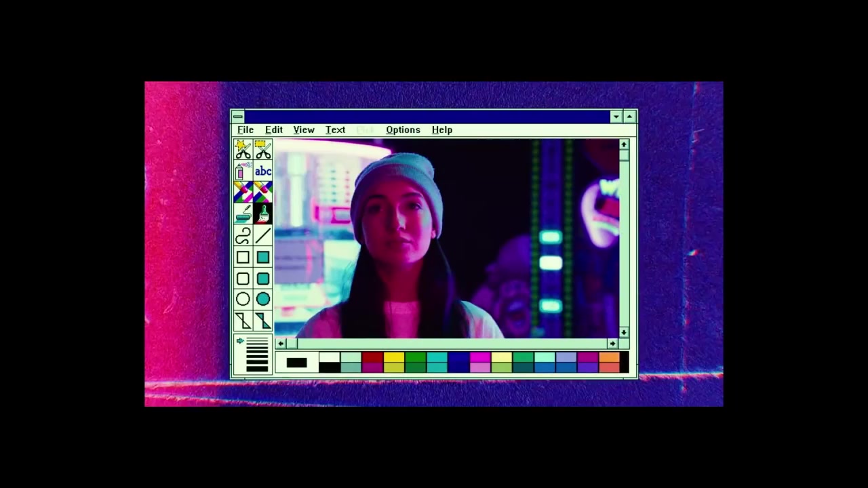
Task: Open the View menu
Action: 304,129
